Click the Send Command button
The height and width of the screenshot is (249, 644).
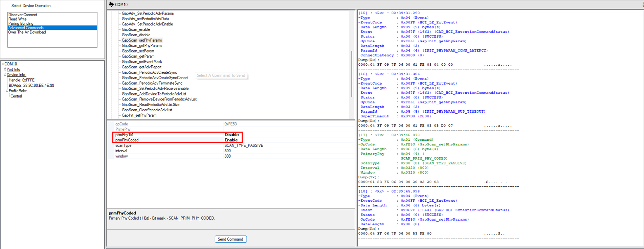coord(230,239)
